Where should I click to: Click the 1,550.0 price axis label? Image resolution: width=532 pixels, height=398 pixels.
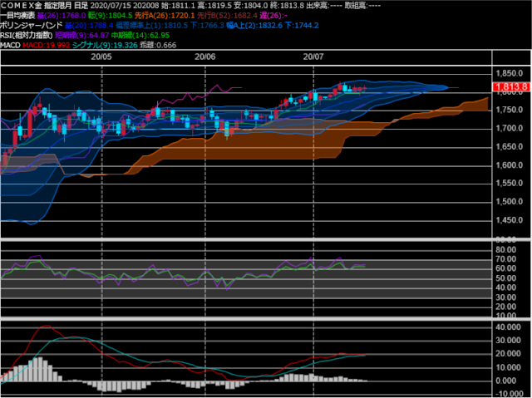pos(510,183)
